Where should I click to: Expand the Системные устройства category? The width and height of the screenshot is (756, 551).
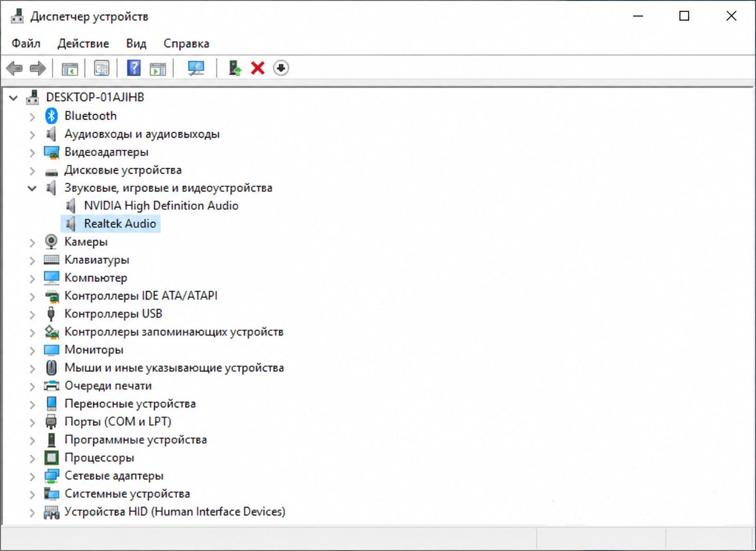click(x=32, y=494)
